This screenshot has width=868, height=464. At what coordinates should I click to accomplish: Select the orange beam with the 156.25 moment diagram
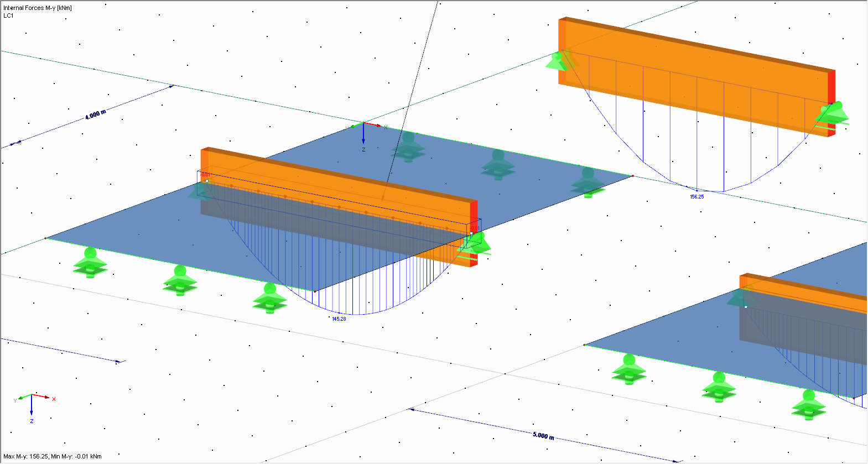click(x=697, y=77)
